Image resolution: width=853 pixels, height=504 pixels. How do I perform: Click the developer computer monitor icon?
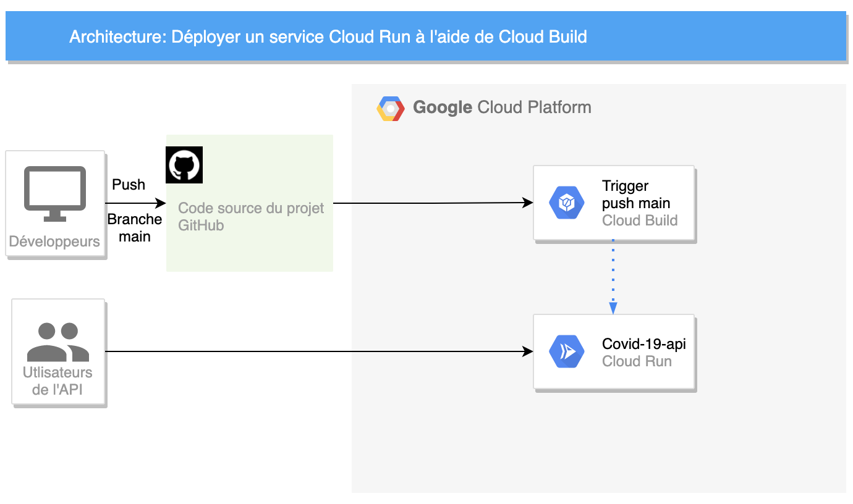pos(55,193)
